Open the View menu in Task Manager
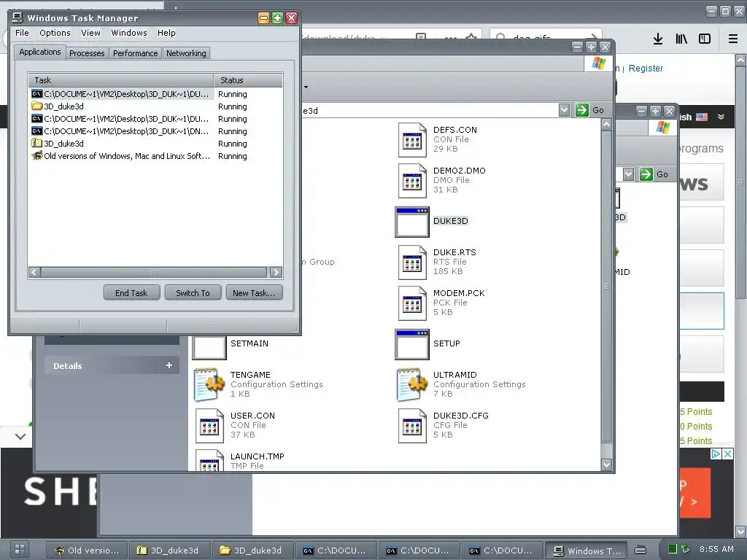The width and height of the screenshot is (747, 560). (90, 33)
